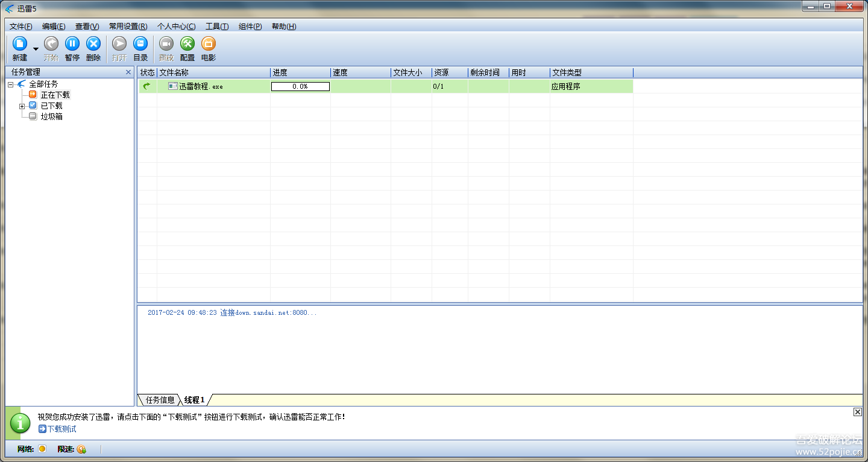Click the 垃圾箱 trash icon
868x462 pixels.
(33, 116)
